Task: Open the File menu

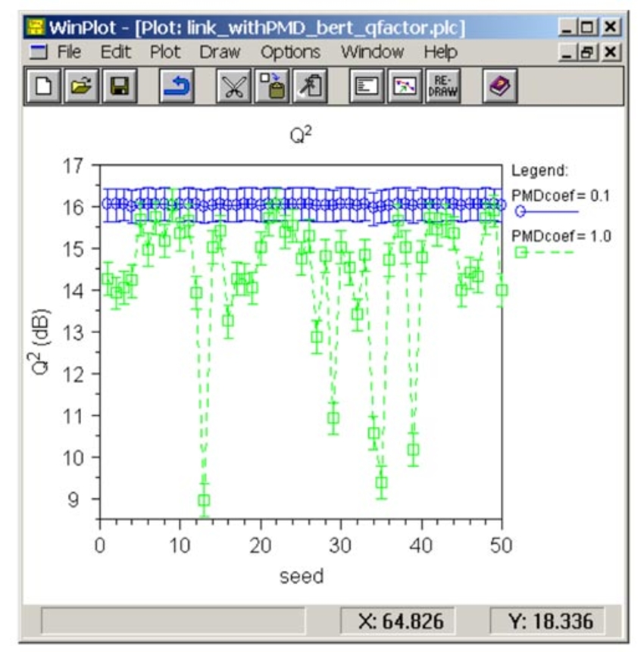Action: pyautogui.click(x=70, y=52)
